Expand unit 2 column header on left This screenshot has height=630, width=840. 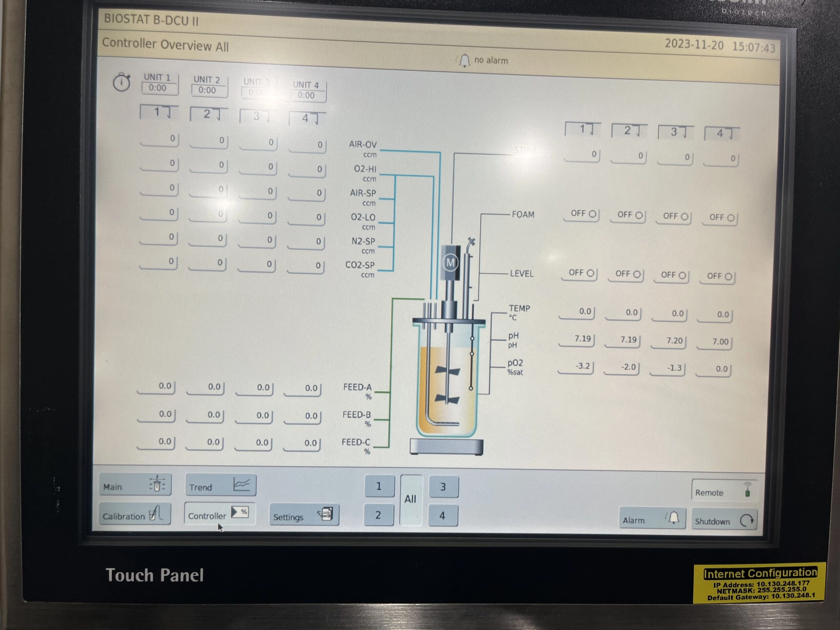tap(209, 114)
